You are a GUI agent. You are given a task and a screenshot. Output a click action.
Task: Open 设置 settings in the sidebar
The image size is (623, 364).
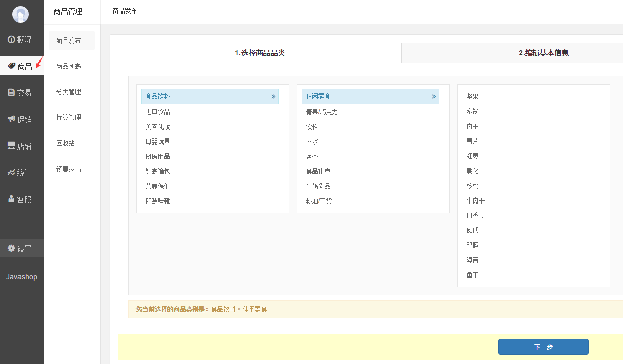[22, 249]
